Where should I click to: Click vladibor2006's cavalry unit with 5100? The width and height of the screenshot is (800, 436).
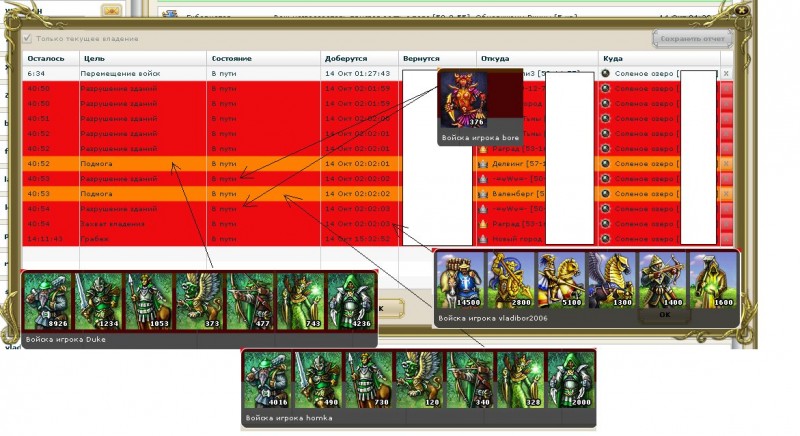tap(561, 280)
